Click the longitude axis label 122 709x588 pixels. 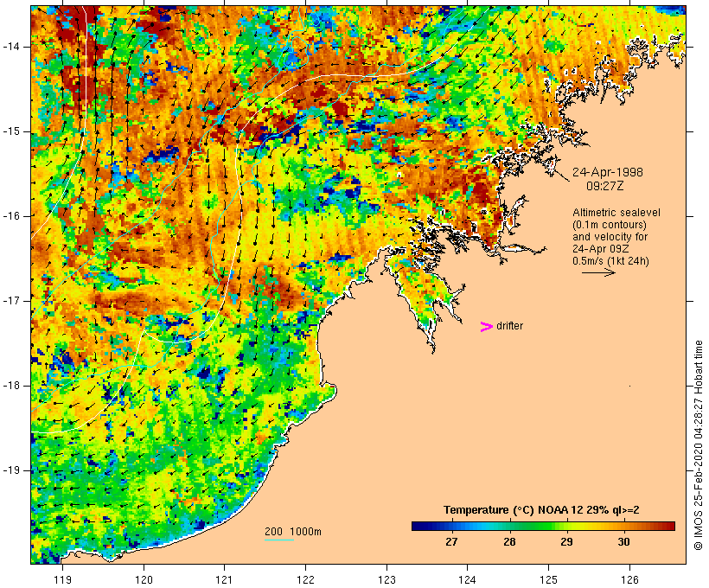pyautogui.click(x=306, y=579)
